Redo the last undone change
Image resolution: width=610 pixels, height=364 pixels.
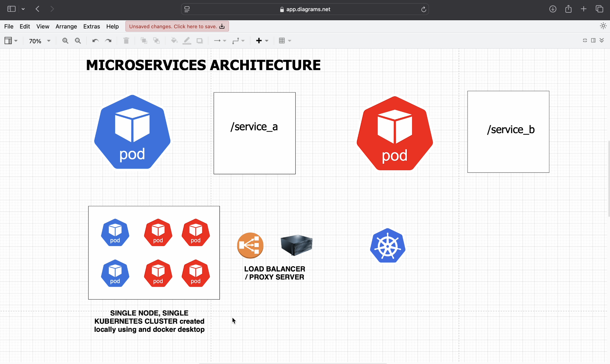tap(108, 41)
